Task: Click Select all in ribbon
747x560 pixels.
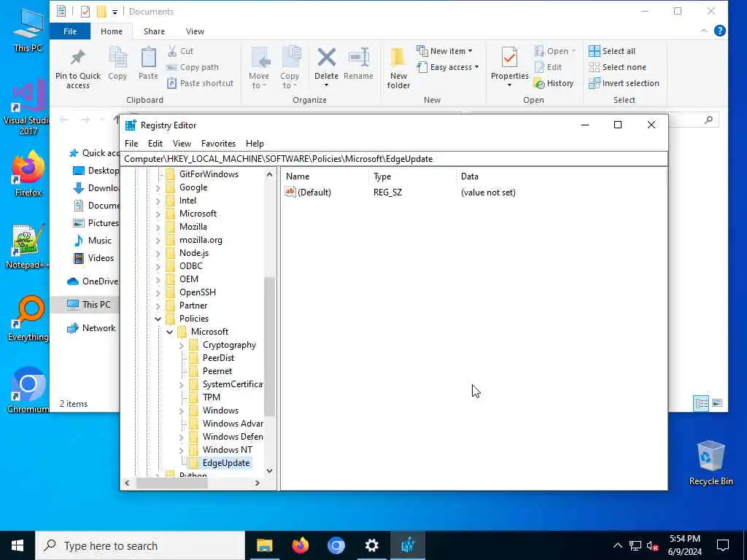Action: pos(612,51)
